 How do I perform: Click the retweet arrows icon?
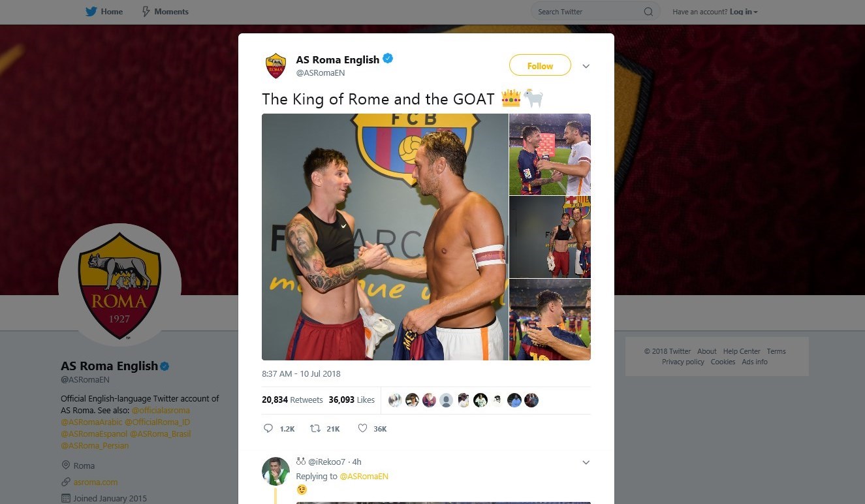(315, 428)
